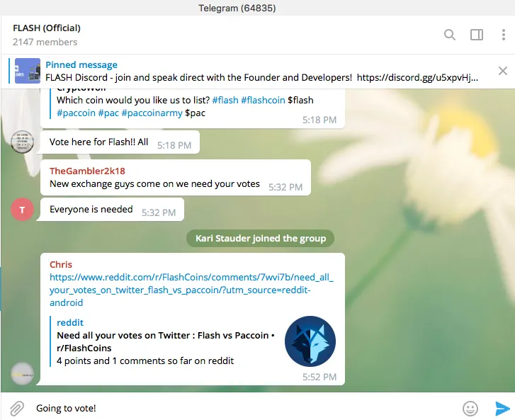The width and height of the screenshot is (515, 420).
Task: Click the '2147 members' count
Action: tap(45, 42)
